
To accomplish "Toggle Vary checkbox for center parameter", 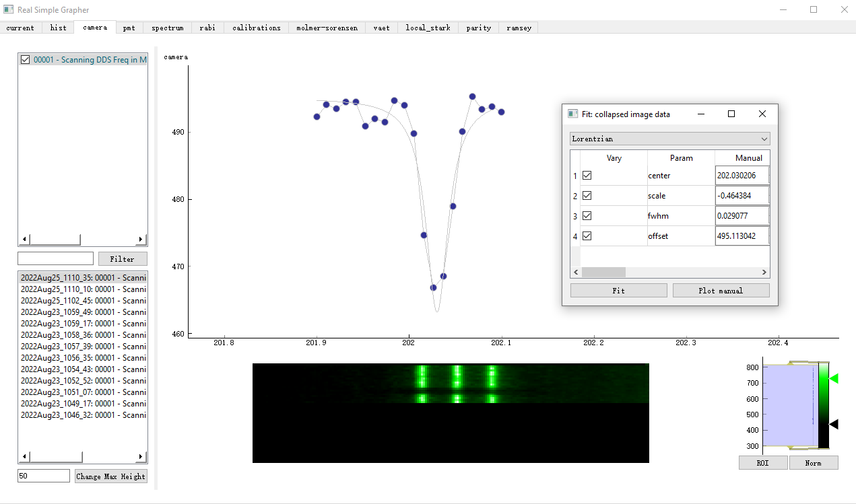I will pyautogui.click(x=587, y=176).
